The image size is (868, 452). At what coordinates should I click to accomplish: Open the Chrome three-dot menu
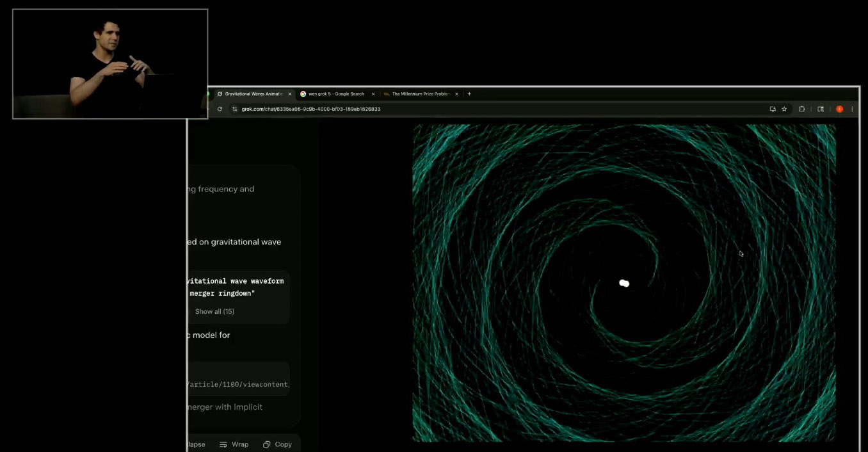pos(852,109)
